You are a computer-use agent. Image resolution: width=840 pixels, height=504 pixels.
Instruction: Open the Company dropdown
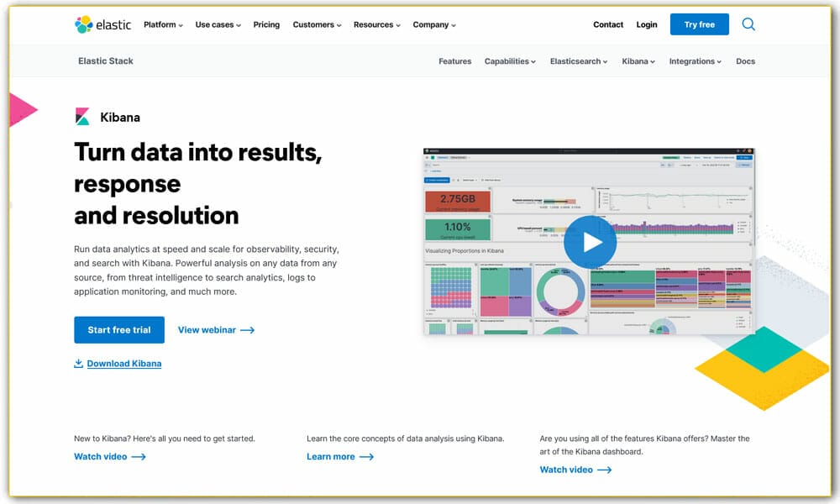tap(431, 24)
